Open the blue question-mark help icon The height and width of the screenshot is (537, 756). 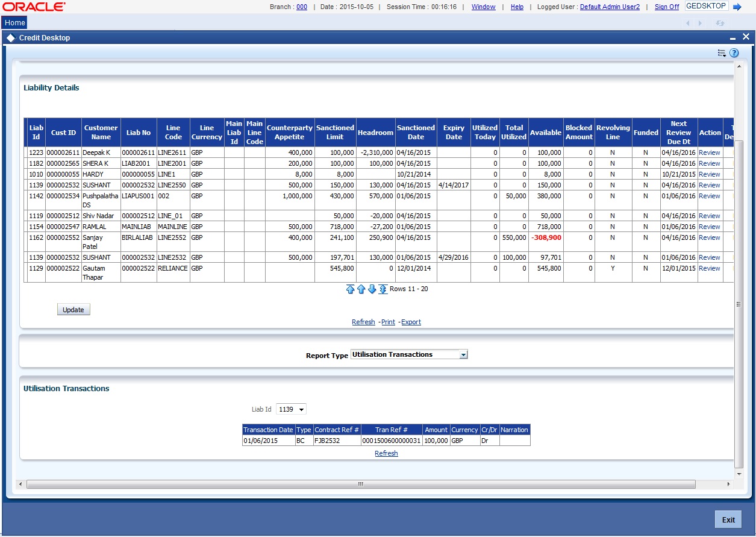(x=734, y=53)
